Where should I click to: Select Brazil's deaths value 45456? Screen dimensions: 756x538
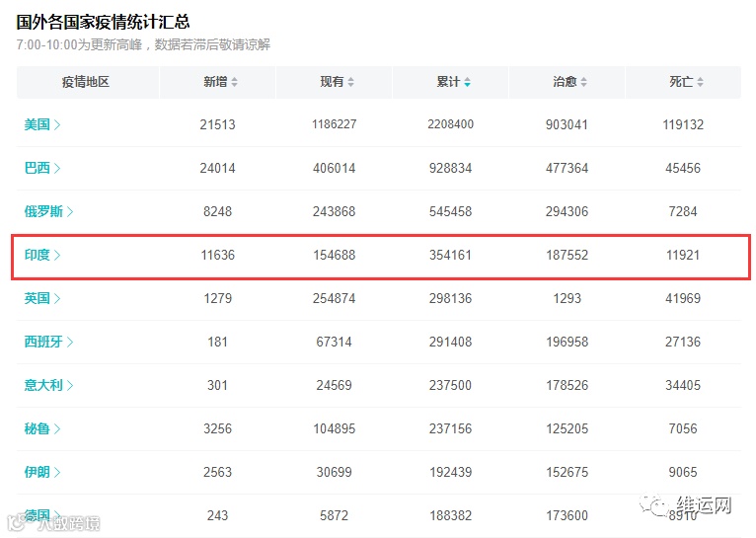683,168
